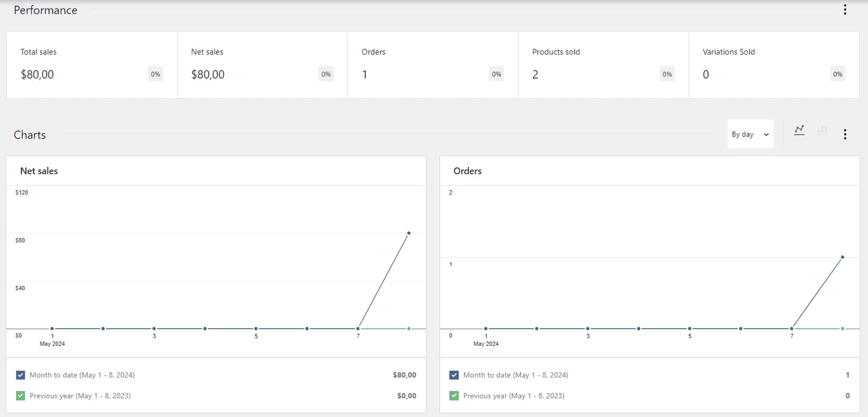Switch charts to line graph view

point(799,130)
